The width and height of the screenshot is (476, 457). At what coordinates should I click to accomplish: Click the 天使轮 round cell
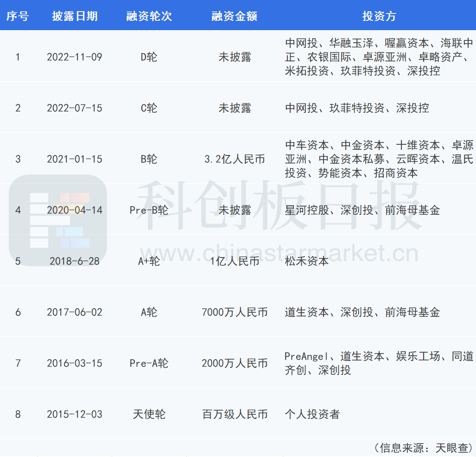click(149, 414)
